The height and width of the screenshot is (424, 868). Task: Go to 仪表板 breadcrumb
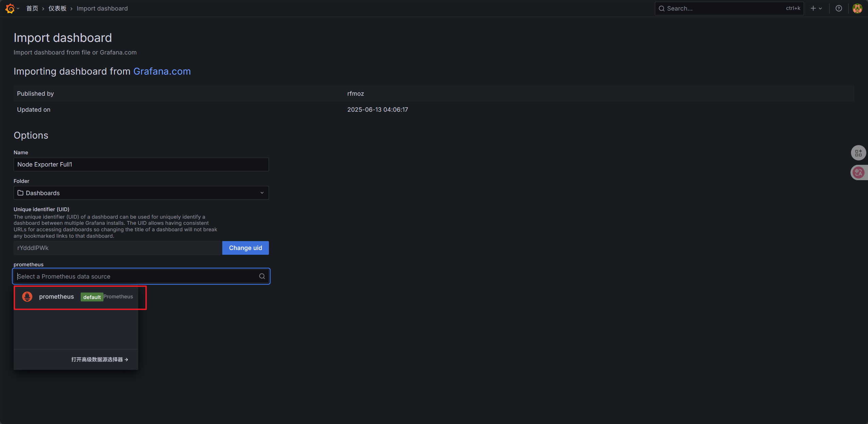point(57,9)
